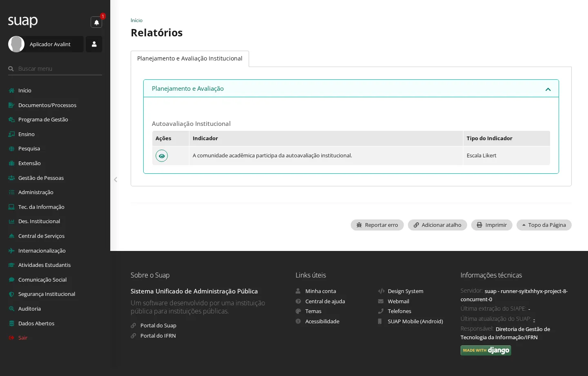Click the Tec. da Informação laptop icon
Viewport: 588px width, 376px height.
click(x=11, y=207)
